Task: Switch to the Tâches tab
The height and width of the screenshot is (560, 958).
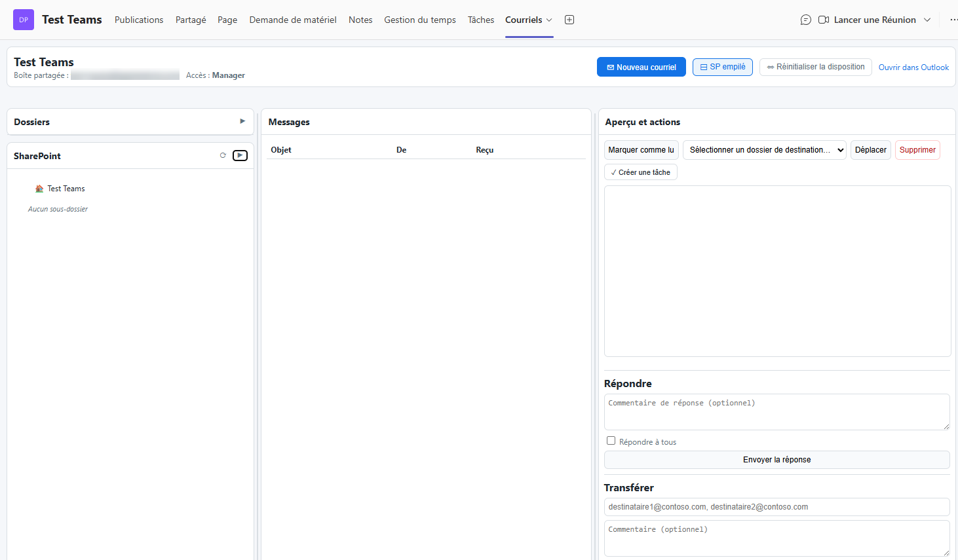Action: 481,20
